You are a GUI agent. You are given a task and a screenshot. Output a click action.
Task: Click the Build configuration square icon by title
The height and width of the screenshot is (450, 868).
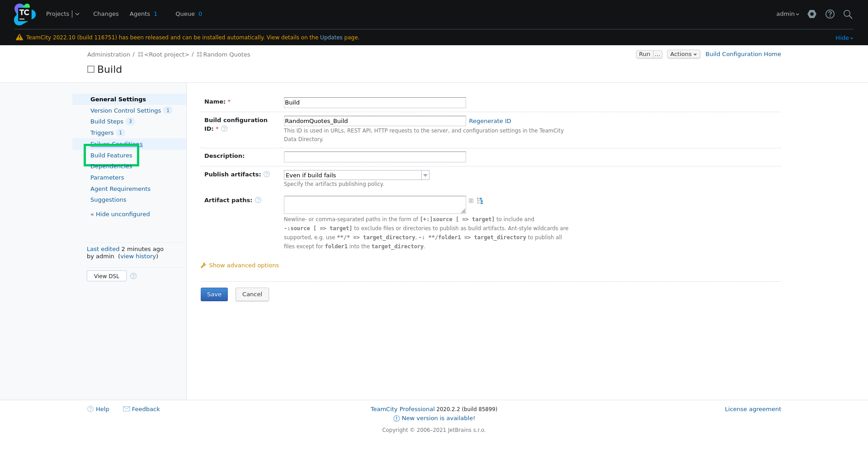[91, 69]
